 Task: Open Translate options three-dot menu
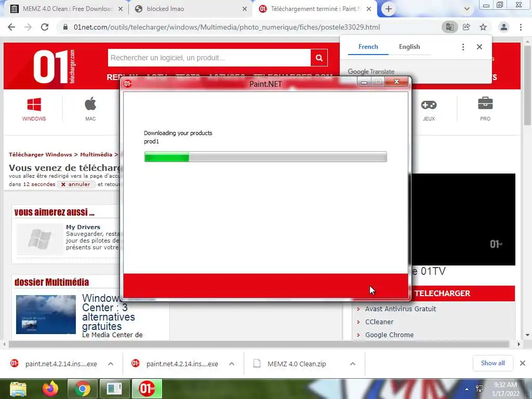pyautogui.click(x=463, y=47)
